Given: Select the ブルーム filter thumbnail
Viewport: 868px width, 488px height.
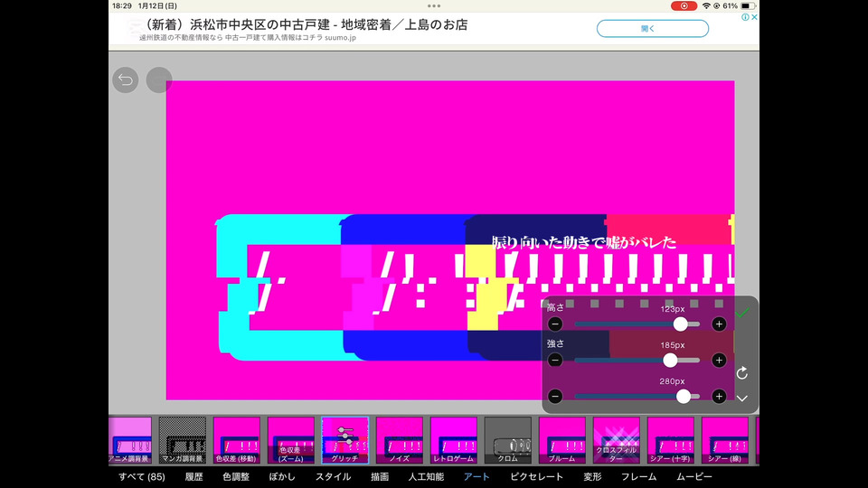Looking at the screenshot, I should [x=562, y=440].
